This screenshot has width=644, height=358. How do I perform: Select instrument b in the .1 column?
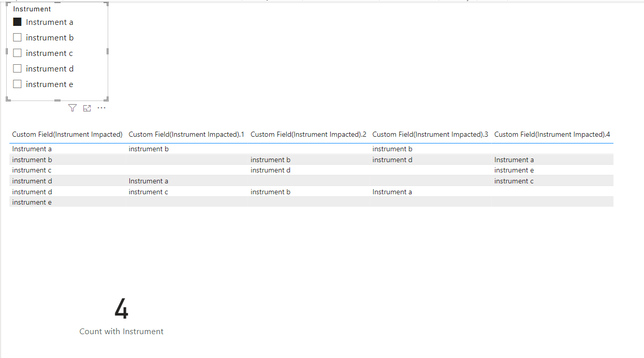pos(149,149)
